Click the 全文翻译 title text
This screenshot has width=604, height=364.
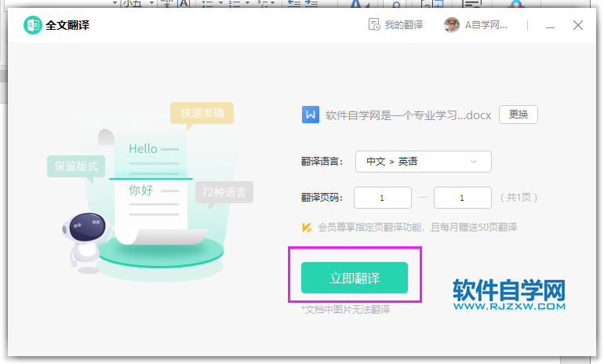coord(67,25)
